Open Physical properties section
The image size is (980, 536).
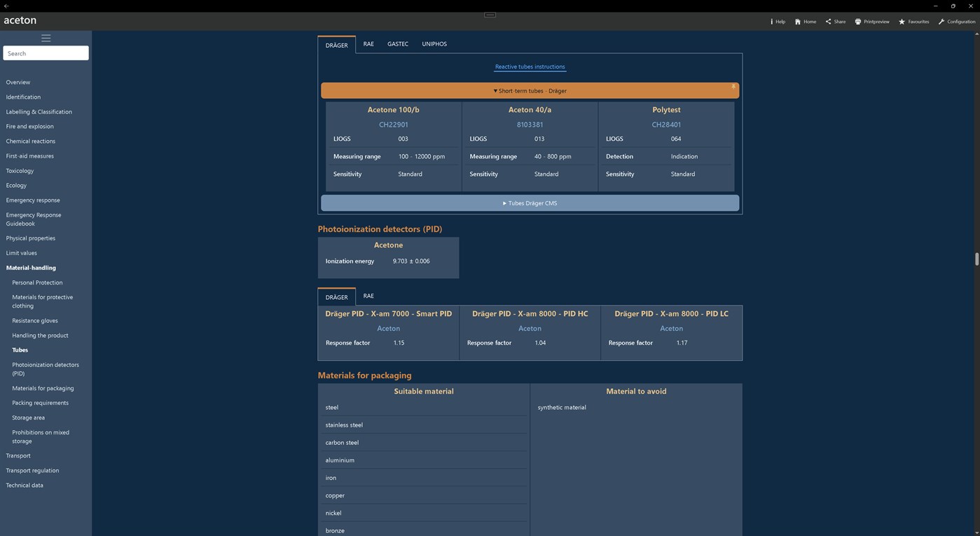(x=31, y=238)
